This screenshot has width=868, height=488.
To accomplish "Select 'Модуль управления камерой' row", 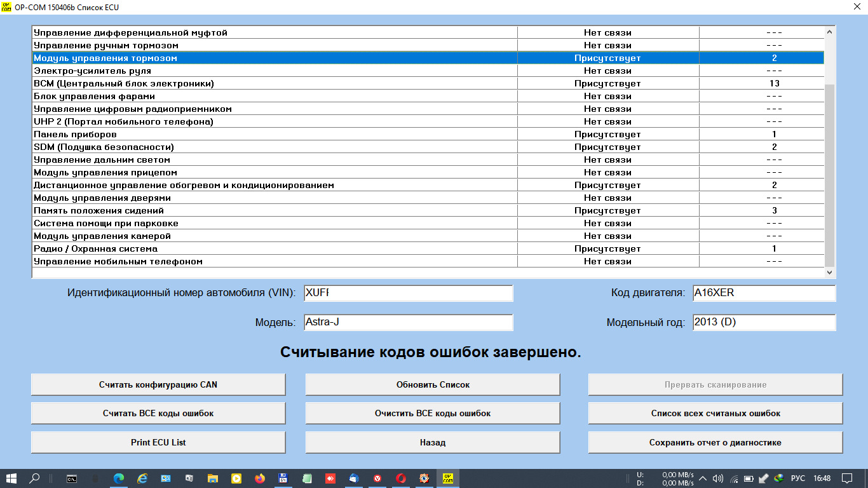I will click(x=428, y=236).
